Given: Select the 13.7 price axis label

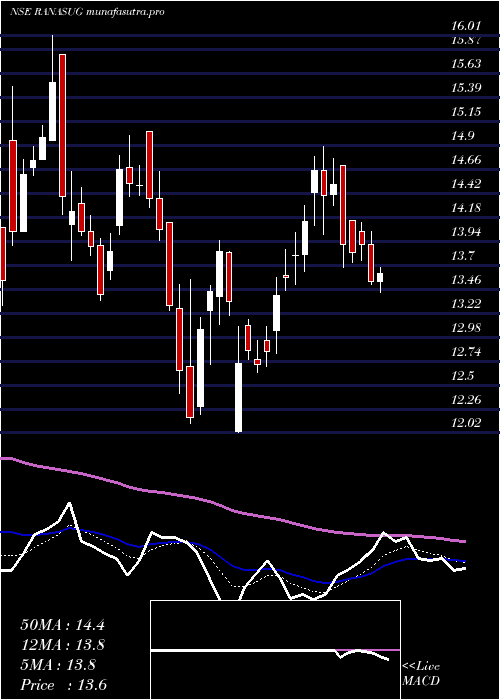Looking at the screenshot, I should point(463,256).
